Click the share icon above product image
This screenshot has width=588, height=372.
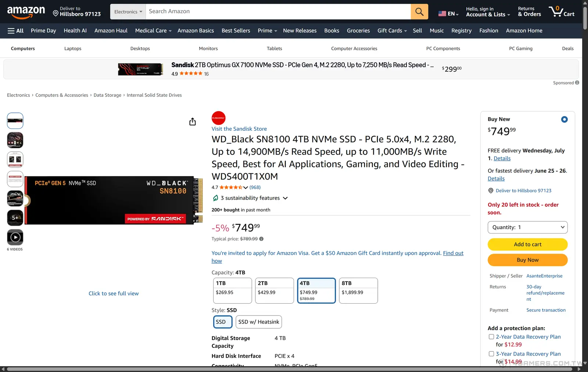193,122
